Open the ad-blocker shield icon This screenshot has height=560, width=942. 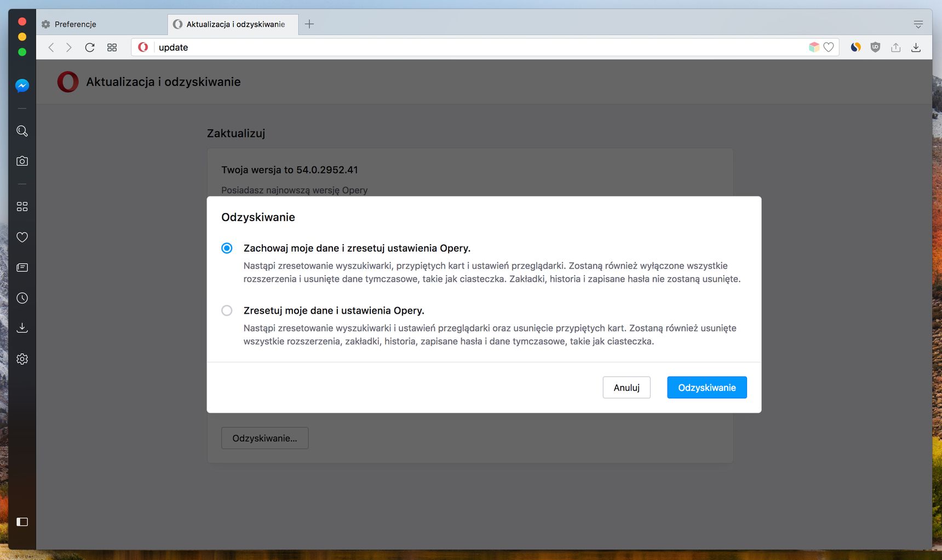coord(875,48)
